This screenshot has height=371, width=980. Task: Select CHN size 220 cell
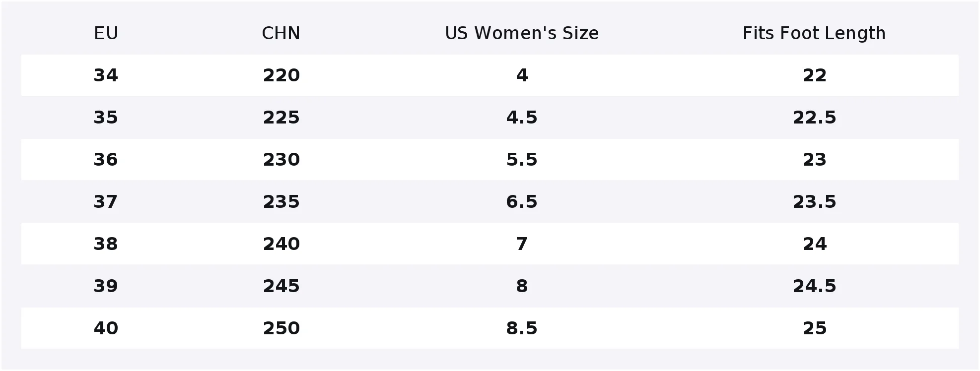coord(281,75)
